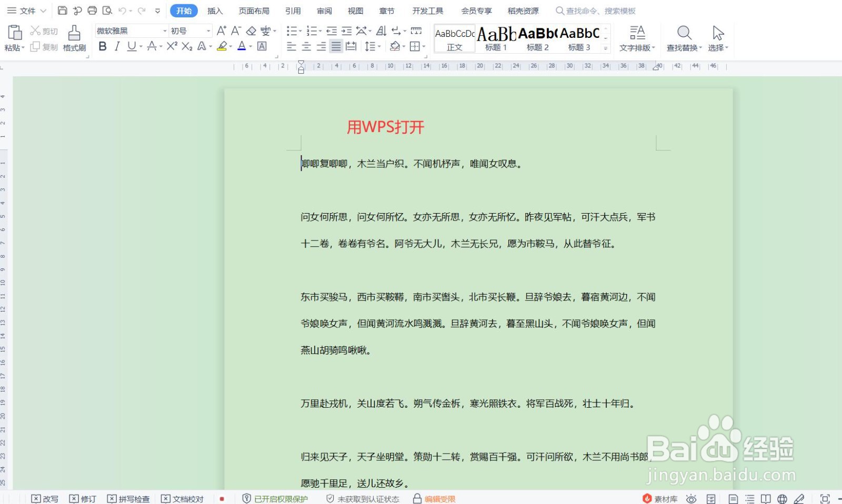Open the 文件 menu
The image size is (842, 504).
tap(26, 11)
